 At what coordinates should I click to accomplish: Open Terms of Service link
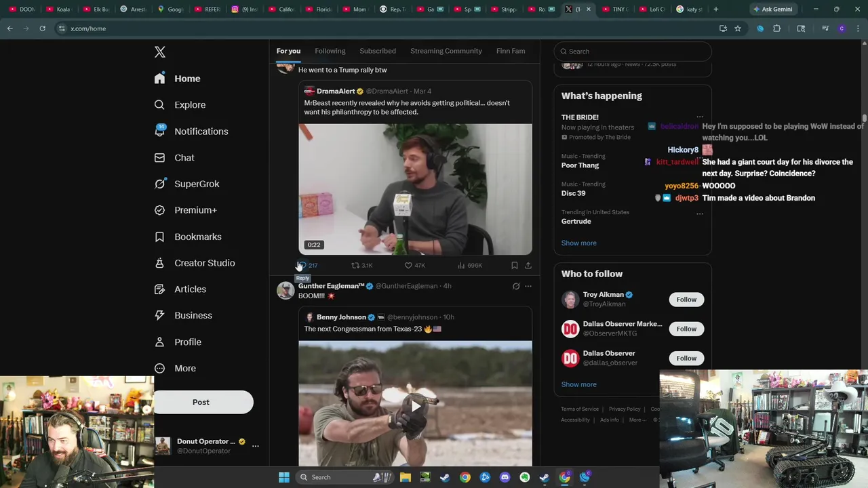click(x=580, y=409)
